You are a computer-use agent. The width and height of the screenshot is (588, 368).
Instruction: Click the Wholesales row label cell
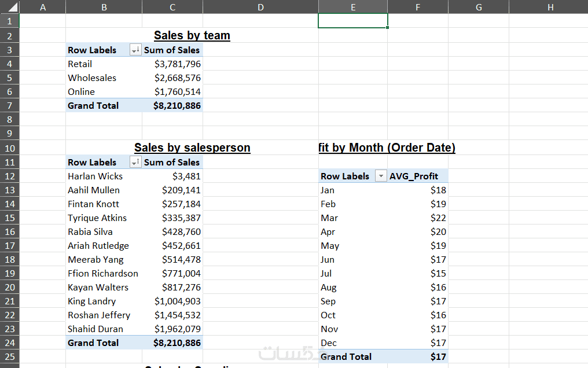[x=92, y=78]
